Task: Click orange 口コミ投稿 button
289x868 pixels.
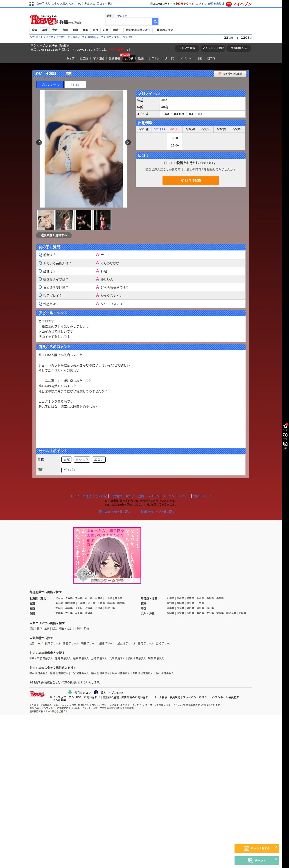Action: [x=190, y=180]
